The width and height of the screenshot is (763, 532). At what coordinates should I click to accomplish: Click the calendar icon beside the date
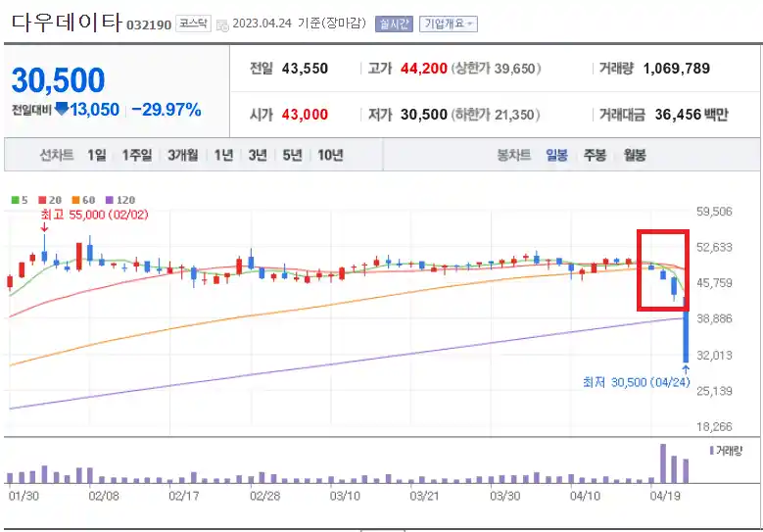pos(222,25)
